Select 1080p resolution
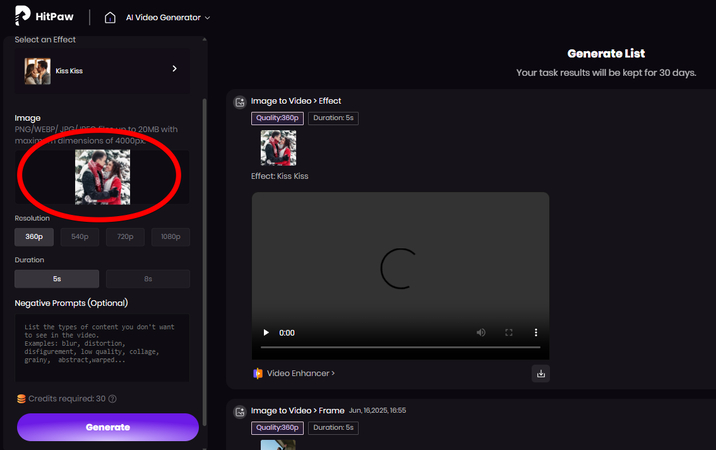The height and width of the screenshot is (450, 716). [170, 237]
